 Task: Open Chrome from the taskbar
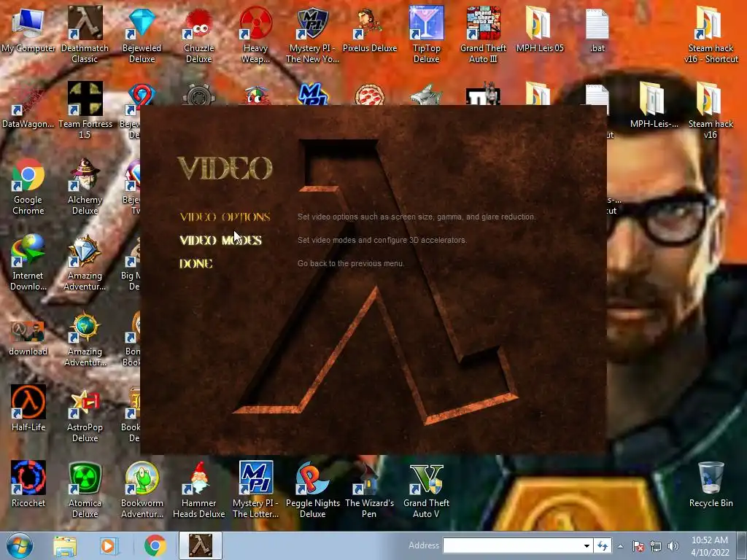coord(155,545)
